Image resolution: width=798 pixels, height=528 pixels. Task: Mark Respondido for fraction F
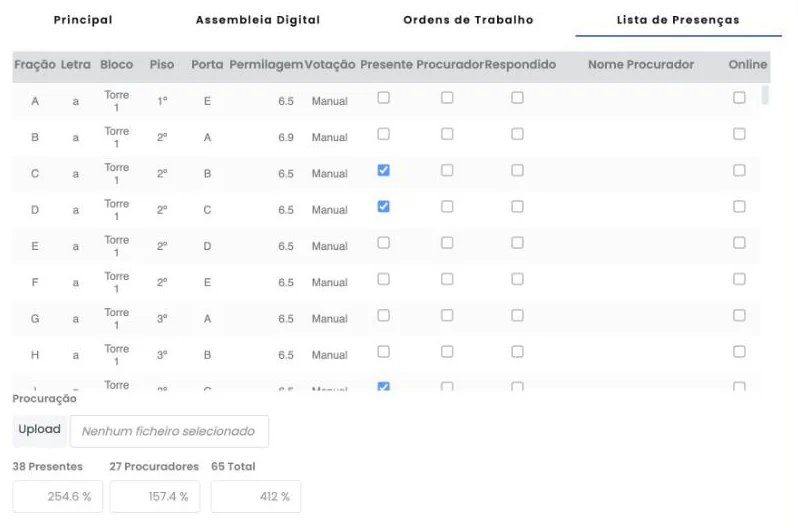pos(518,279)
